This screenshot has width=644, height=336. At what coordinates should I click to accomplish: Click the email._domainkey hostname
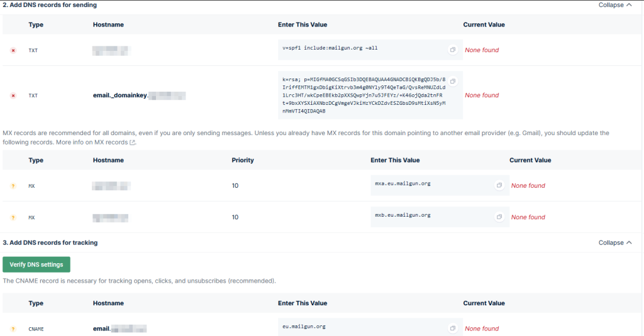119,95
